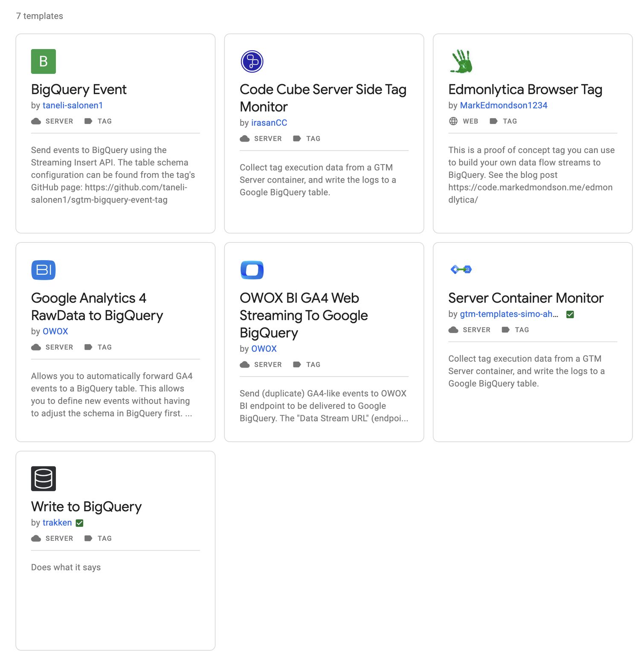Click the TAG label icon on Server Container Monitor
Screen dimensions: 644x655
click(x=505, y=330)
